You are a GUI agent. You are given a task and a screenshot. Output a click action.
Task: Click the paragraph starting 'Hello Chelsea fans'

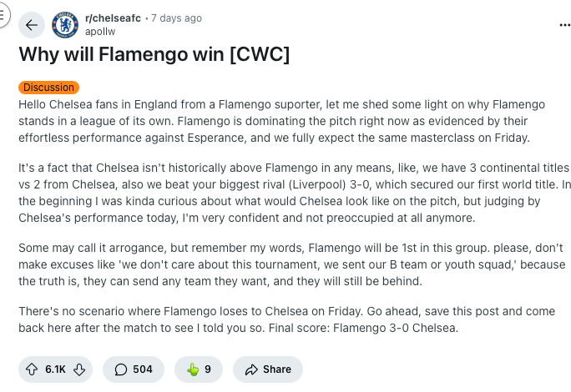click(282, 121)
